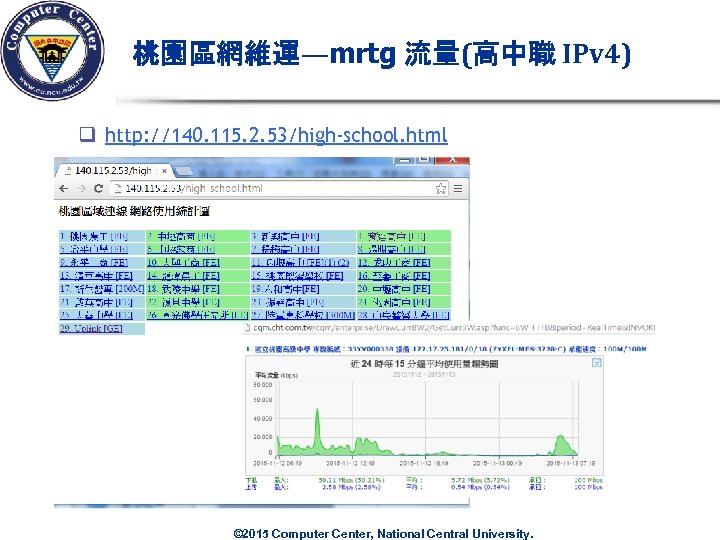
Task: Open link number 12 [FE] in the table
Action: [394, 263]
